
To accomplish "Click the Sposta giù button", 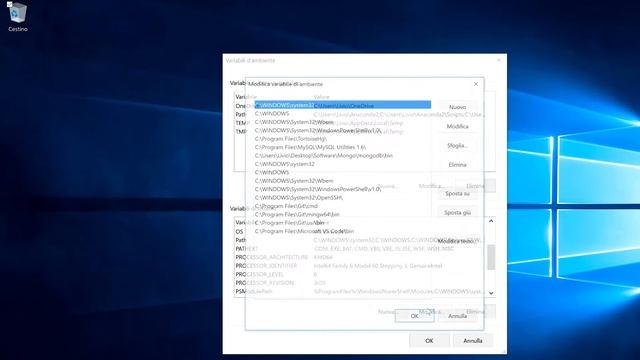I will click(x=457, y=213).
